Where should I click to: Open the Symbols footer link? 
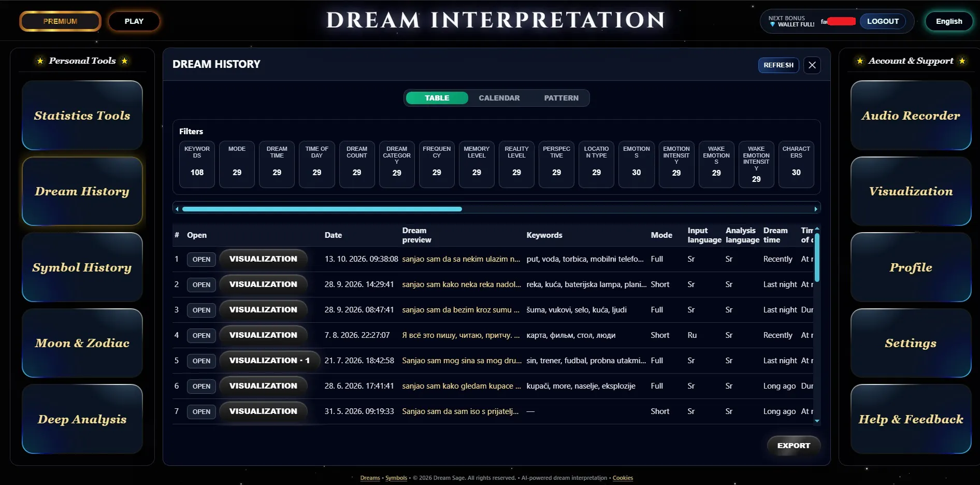click(396, 478)
